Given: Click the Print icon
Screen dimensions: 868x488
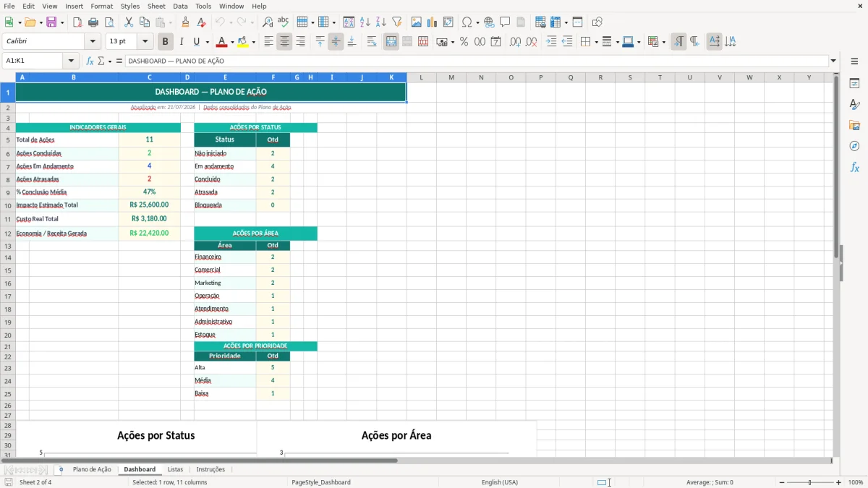Looking at the screenshot, I should click(x=93, y=22).
